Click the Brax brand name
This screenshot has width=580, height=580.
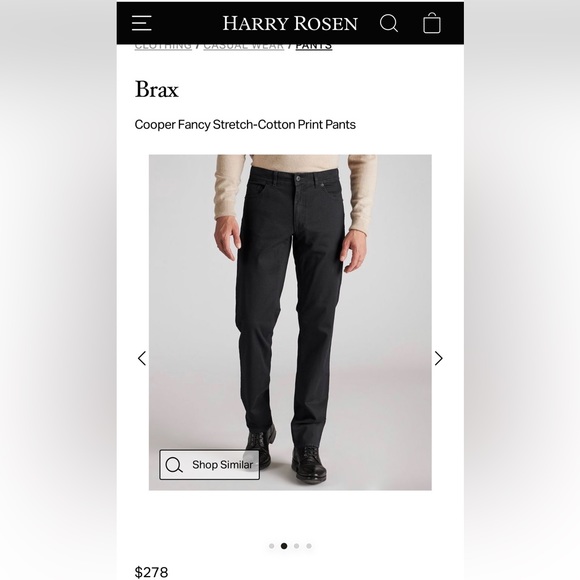point(156,89)
